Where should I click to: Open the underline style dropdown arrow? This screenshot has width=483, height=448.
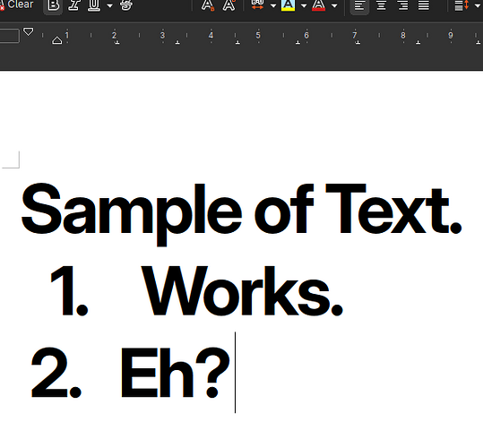(x=109, y=5)
